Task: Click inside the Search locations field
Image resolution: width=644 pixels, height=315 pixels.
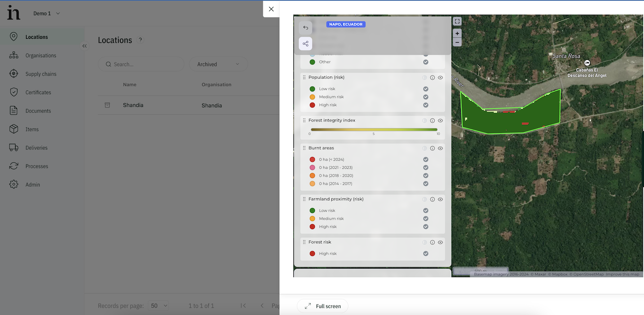Action: coord(141,64)
